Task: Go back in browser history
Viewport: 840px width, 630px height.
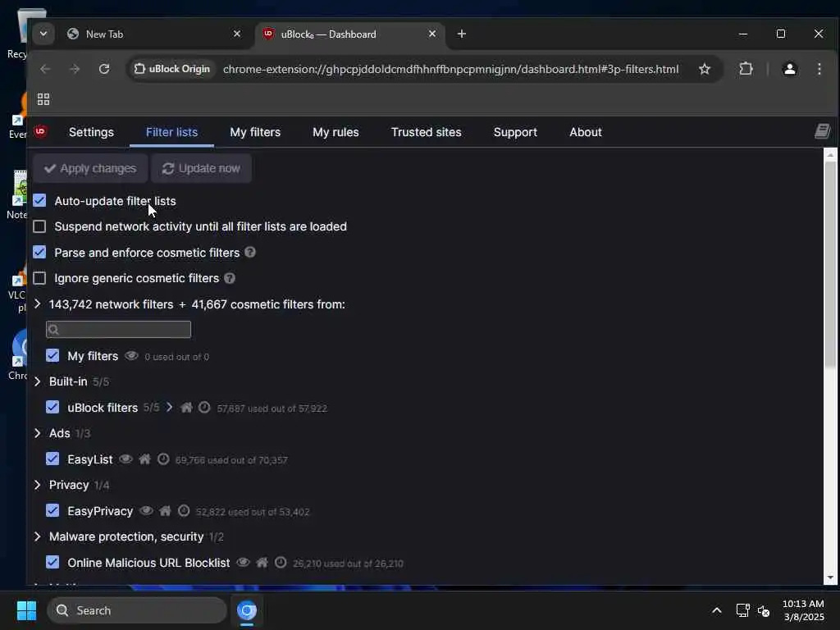Action: pos(45,69)
